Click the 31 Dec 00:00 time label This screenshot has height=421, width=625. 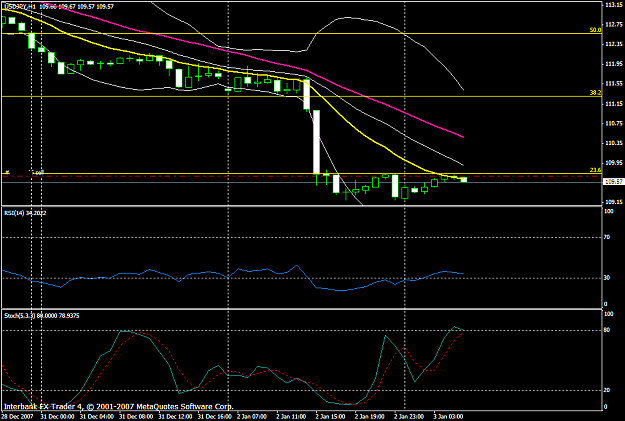click(57, 417)
